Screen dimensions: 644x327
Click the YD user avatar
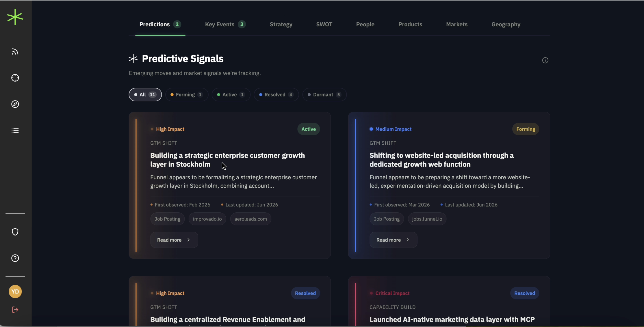(15, 291)
